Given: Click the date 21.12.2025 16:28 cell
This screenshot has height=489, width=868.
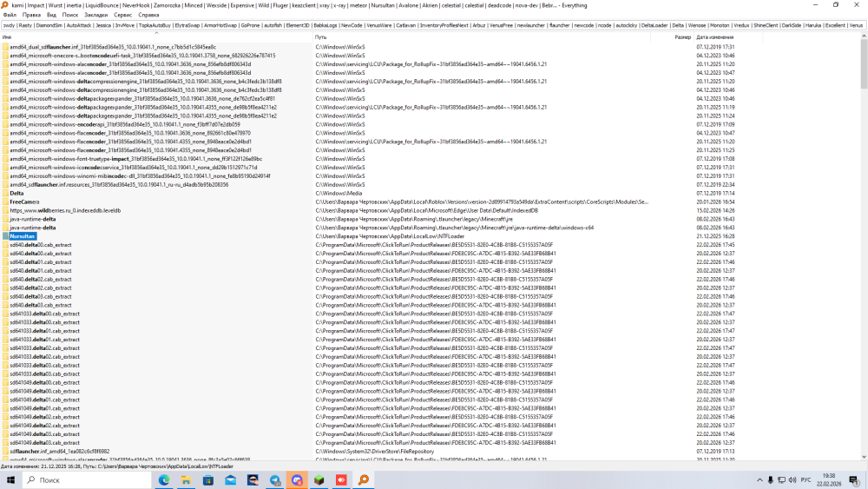Looking at the screenshot, I should pyautogui.click(x=715, y=236).
